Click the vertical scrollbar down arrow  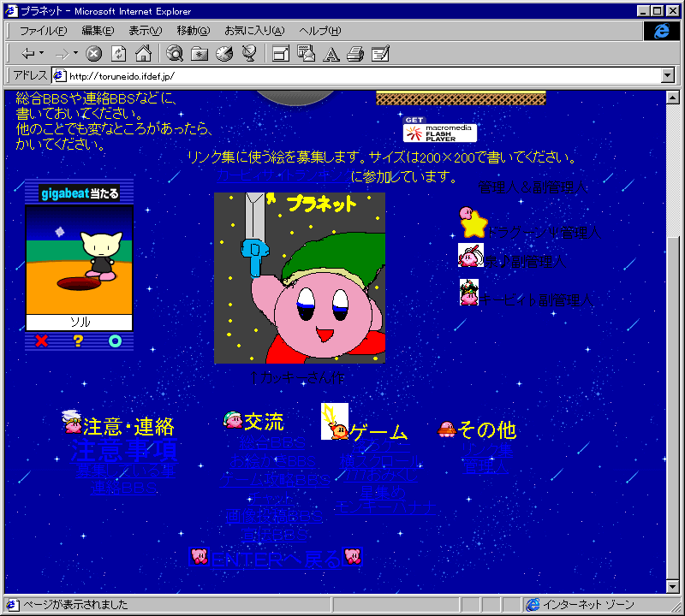673,586
